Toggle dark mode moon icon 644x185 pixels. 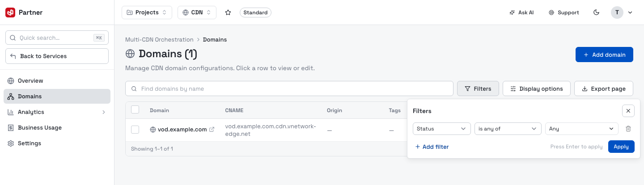pos(596,13)
